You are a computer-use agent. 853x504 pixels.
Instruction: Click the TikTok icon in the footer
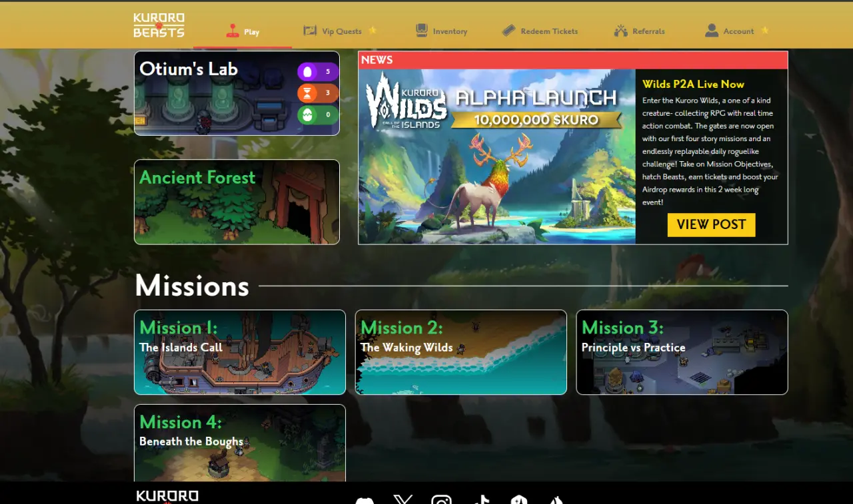point(480,499)
